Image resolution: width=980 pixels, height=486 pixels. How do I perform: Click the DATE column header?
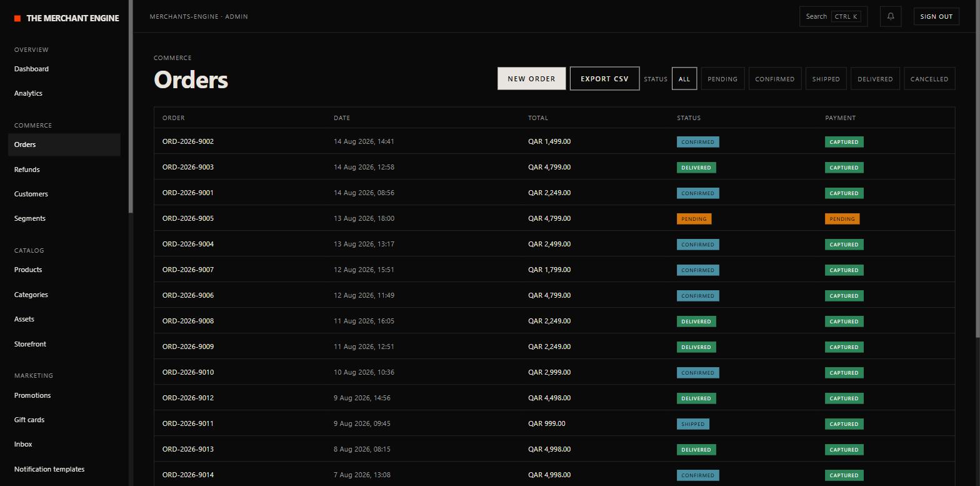342,118
